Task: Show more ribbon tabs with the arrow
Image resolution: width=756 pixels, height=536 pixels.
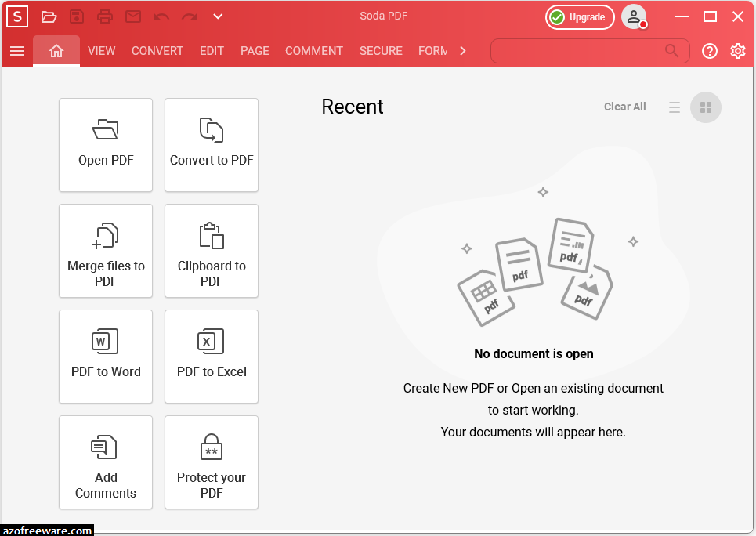Action: pos(463,50)
